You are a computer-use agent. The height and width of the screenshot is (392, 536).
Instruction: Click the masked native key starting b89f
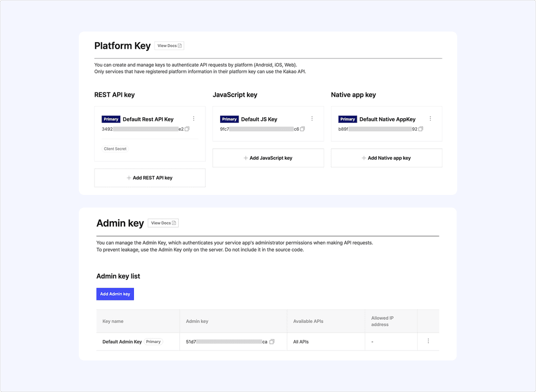tap(378, 129)
